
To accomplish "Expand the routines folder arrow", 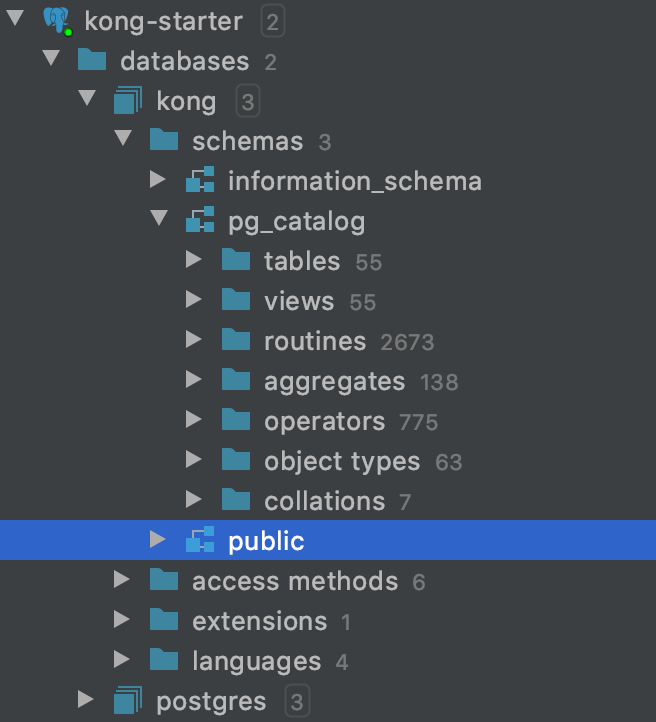I will tap(194, 339).
